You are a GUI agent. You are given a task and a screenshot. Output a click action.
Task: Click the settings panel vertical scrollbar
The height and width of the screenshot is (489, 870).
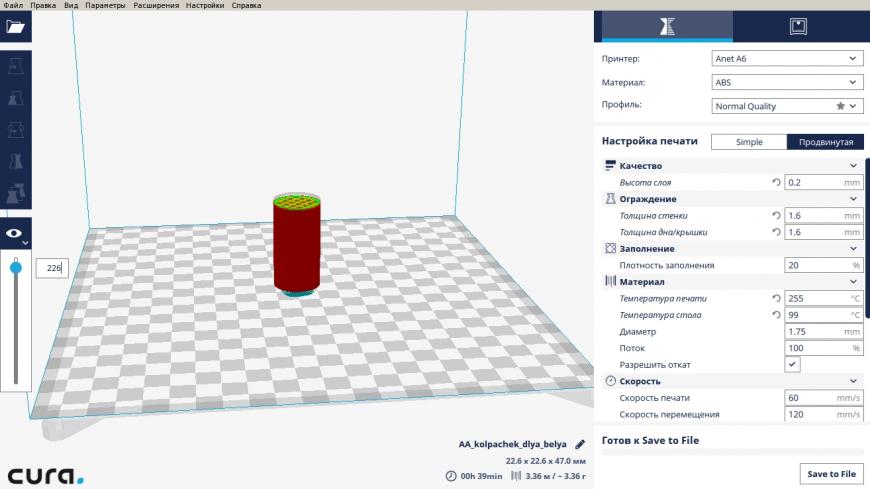point(867,239)
